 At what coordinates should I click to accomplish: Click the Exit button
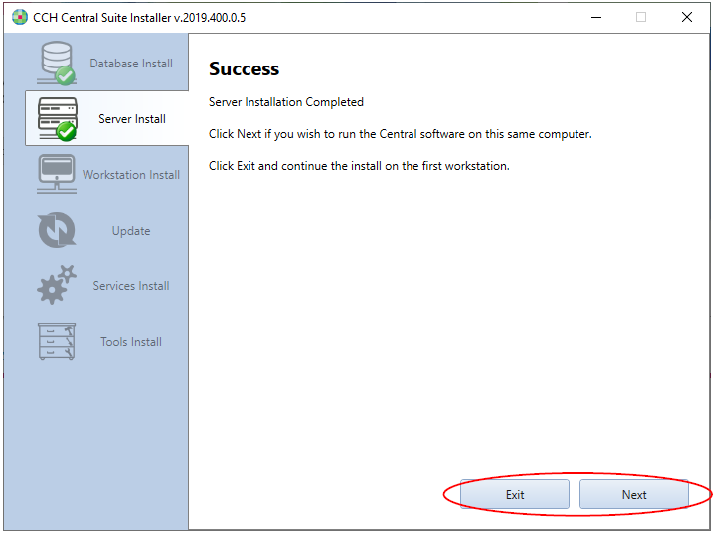515,494
